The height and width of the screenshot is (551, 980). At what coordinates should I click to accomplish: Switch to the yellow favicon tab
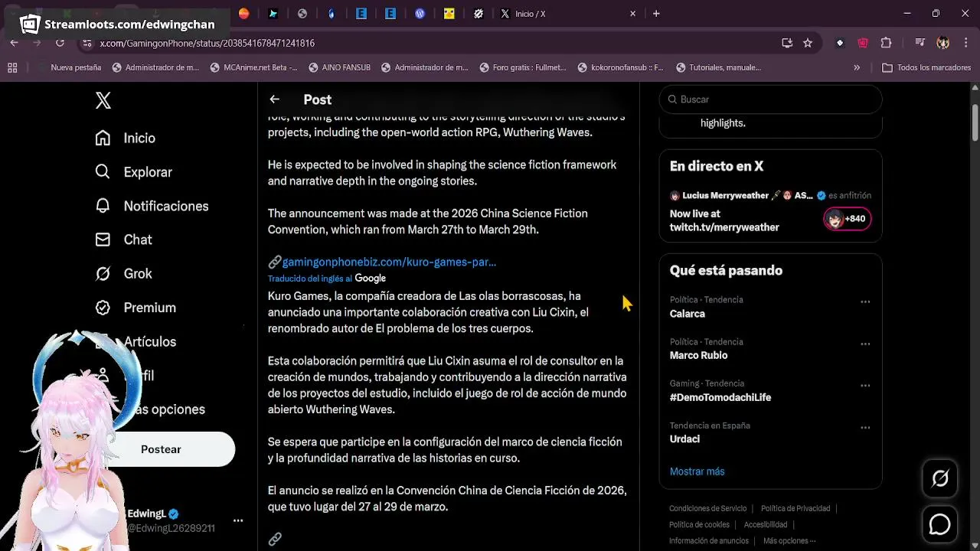click(449, 14)
